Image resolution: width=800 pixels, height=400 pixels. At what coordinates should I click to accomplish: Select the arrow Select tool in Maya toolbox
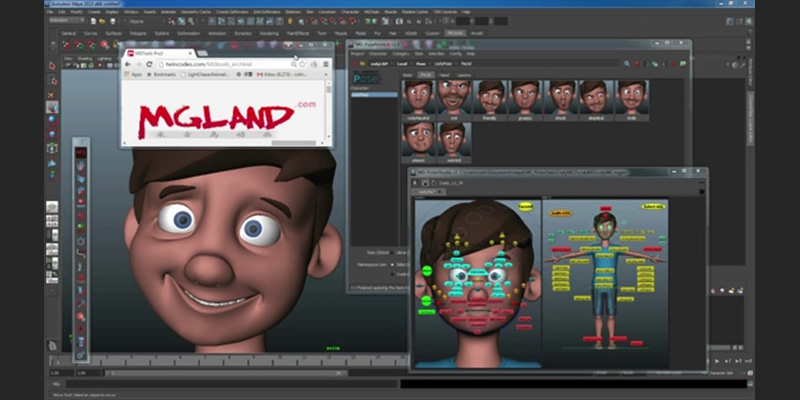52,66
